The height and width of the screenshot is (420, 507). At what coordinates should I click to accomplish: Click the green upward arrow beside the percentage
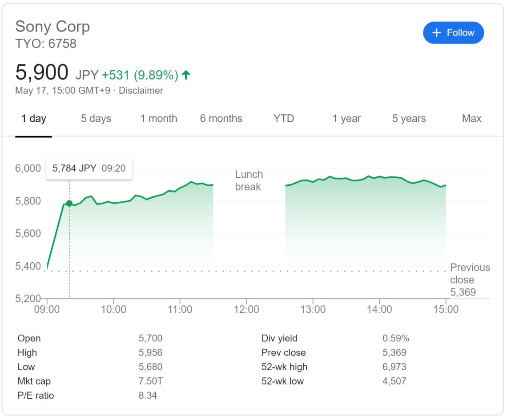pos(186,75)
